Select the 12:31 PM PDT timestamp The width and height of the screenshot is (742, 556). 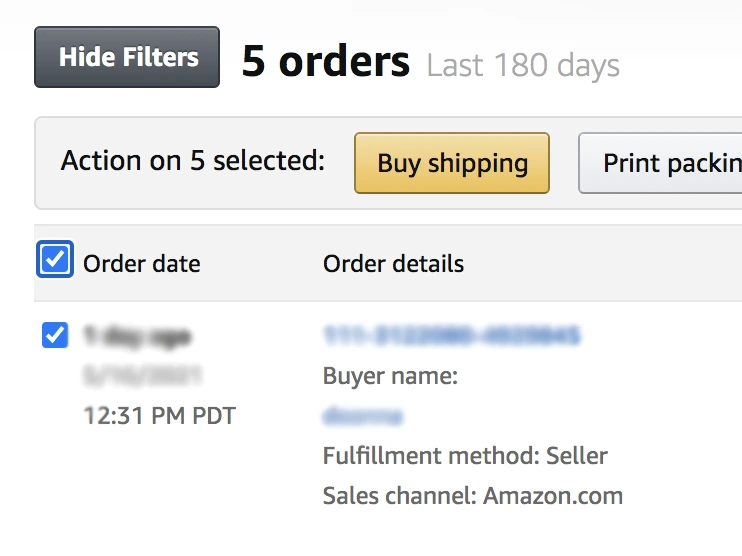(159, 415)
